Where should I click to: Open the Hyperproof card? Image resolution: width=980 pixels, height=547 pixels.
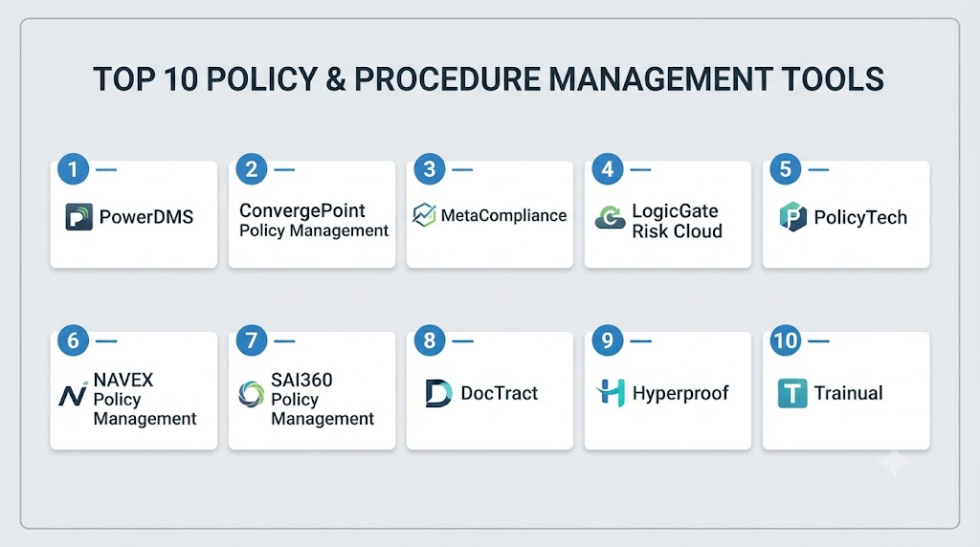point(667,390)
